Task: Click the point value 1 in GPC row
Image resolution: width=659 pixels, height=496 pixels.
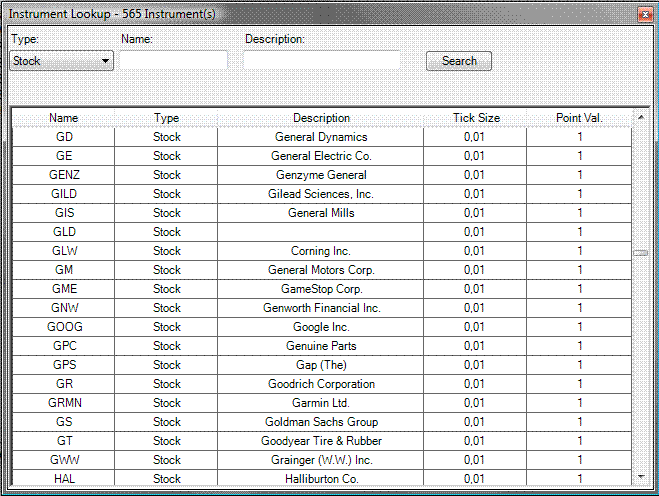Action: (579, 346)
